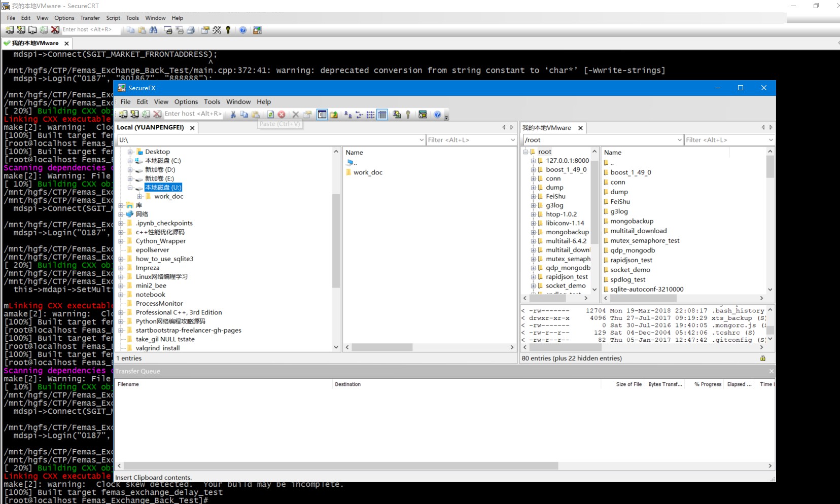Click the green Refresh icon in SecureFX
Screen dimensions: 840x504
[270, 115]
